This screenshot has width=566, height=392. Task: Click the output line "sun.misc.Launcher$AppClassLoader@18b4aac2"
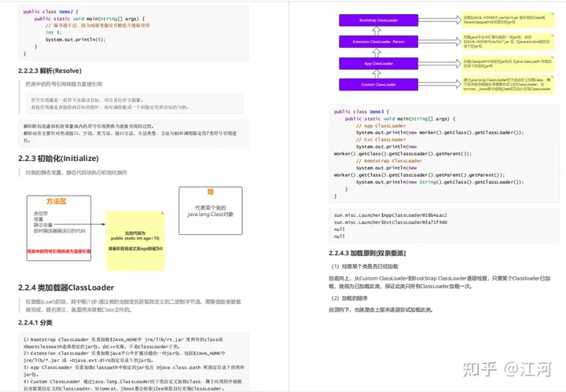pyautogui.click(x=390, y=215)
